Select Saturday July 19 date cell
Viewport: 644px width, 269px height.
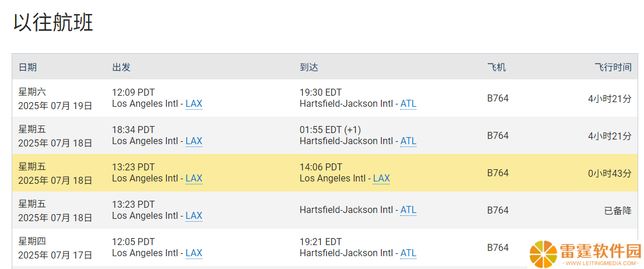pyautogui.click(x=55, y=99)
